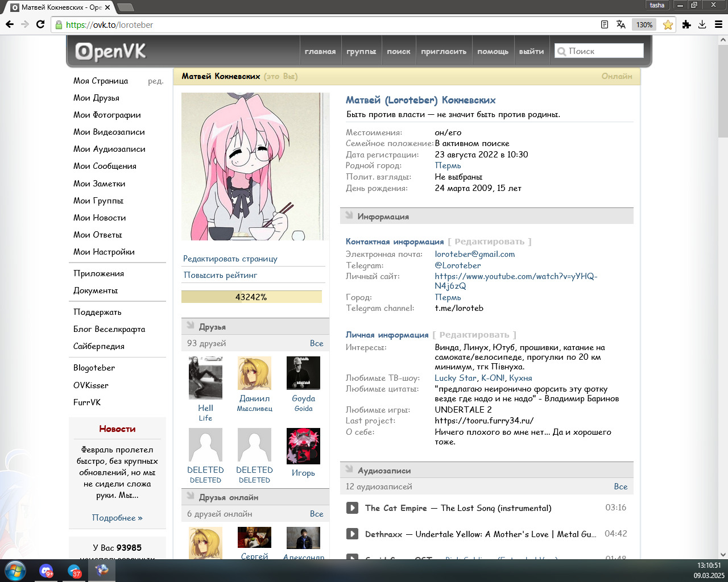Click Подробнее » in the Новости box
The height and width of the screenshot is (582, 728).
[117, 518]
